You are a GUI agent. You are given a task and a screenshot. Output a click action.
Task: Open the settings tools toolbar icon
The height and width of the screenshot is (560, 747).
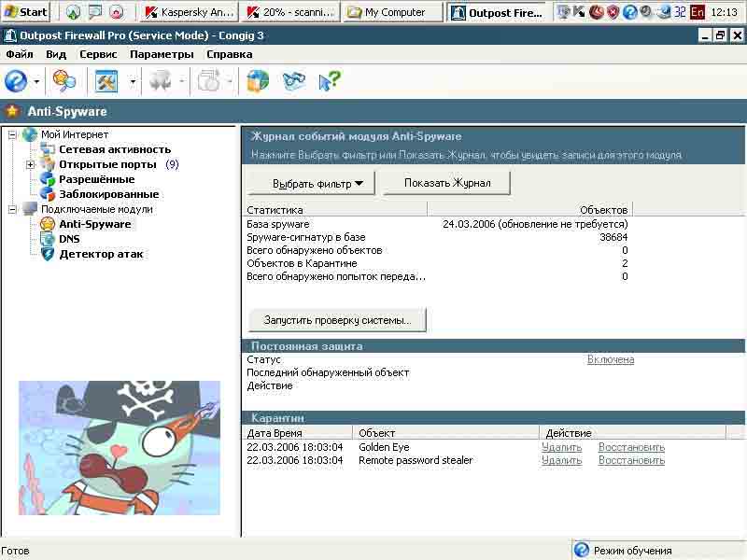106,81
